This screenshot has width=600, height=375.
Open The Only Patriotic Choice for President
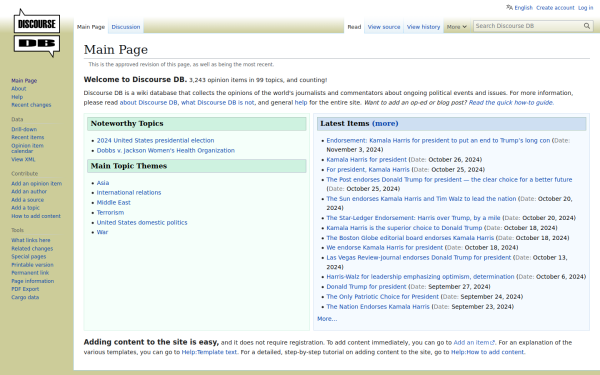pyautogui.click(x=382, y=297)
